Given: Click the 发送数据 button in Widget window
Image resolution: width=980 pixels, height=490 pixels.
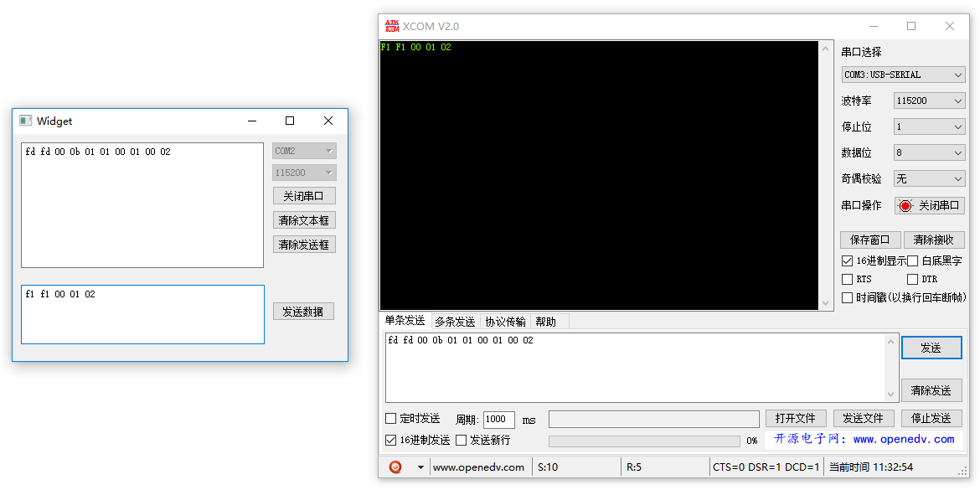Looking at the screenshot, I should click(x=303, y=311).
